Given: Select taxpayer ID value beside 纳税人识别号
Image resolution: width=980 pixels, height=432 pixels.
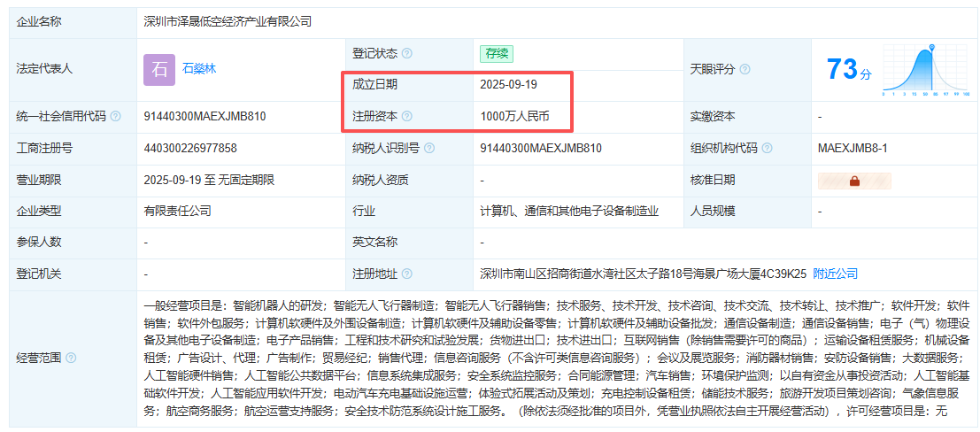Looking at the screenshot, I should click(x=541, y=148).
